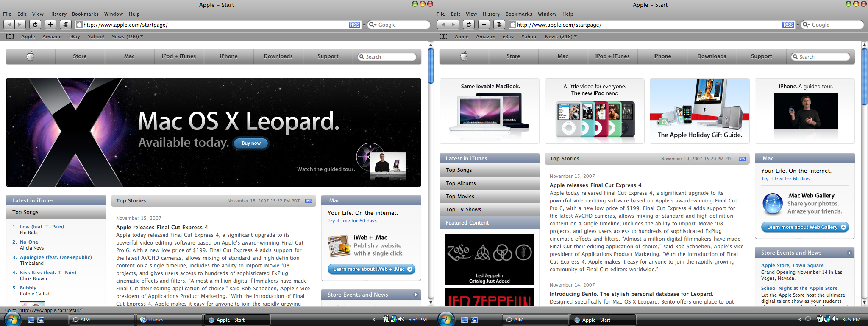Image resolution: width=868 pixels, height=326 pixels.
Task: Click Learn more about iWeb + .Mac button
Action: pos(371,269)
